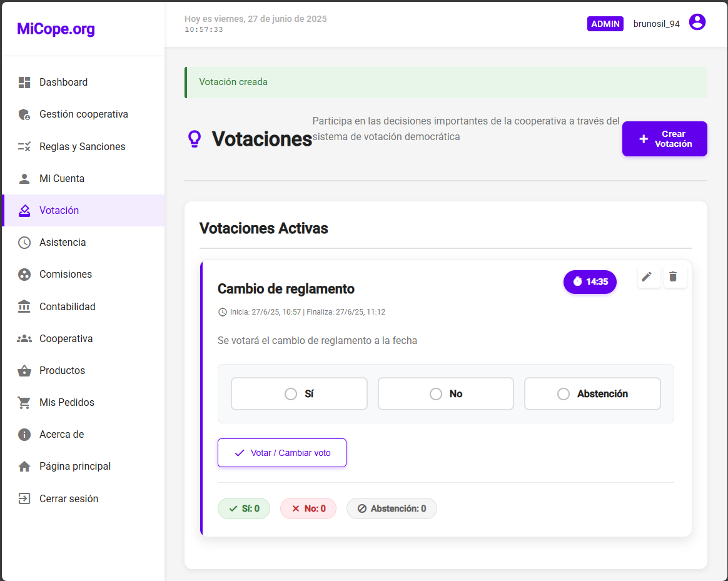
Task: Choose the Abstención radio option
Action: (564, 394)
